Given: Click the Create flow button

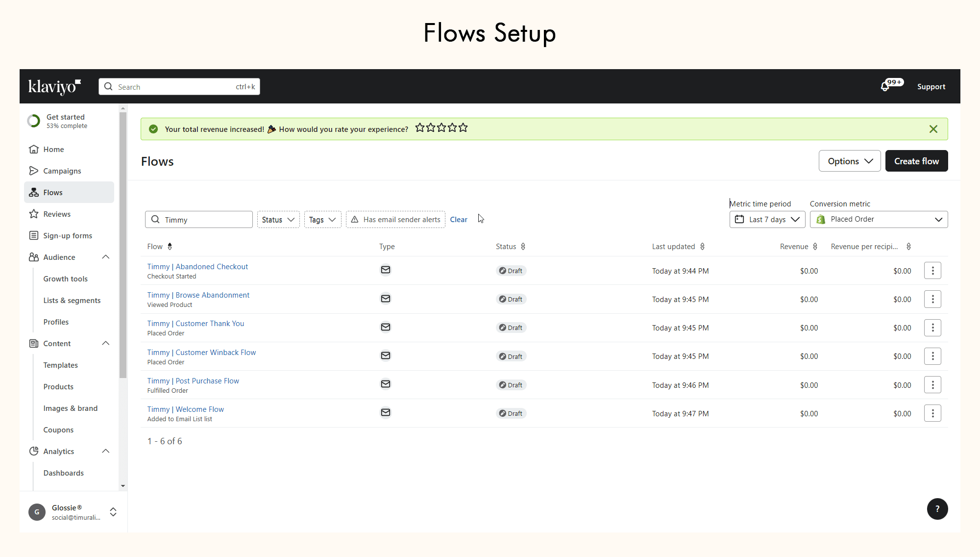Looking at the screenshot, I should click(916, 161).
